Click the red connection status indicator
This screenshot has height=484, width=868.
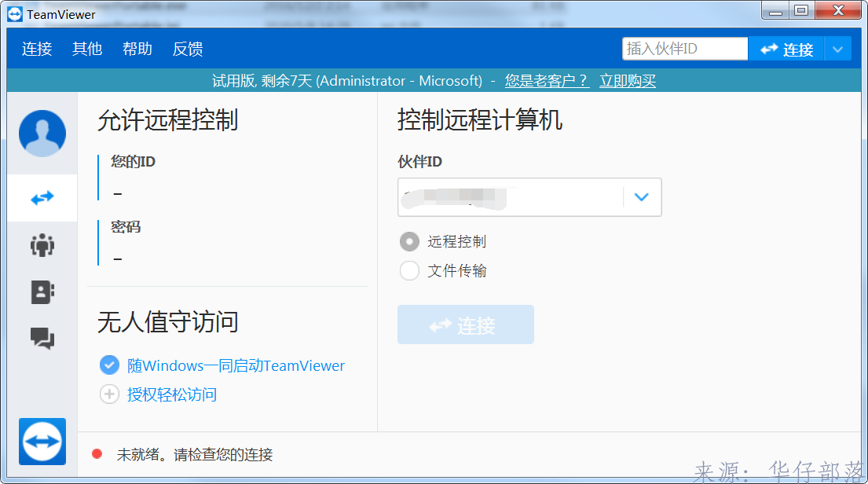click(97, 454)
